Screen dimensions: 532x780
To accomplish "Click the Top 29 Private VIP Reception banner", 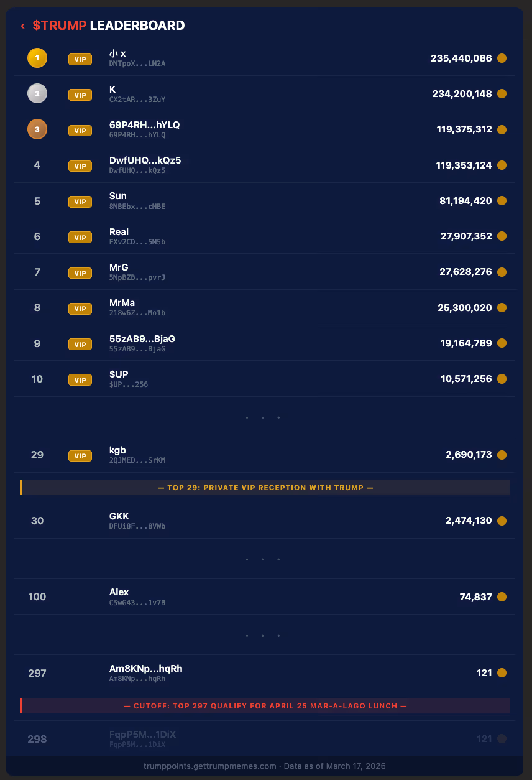I will 265,488.
